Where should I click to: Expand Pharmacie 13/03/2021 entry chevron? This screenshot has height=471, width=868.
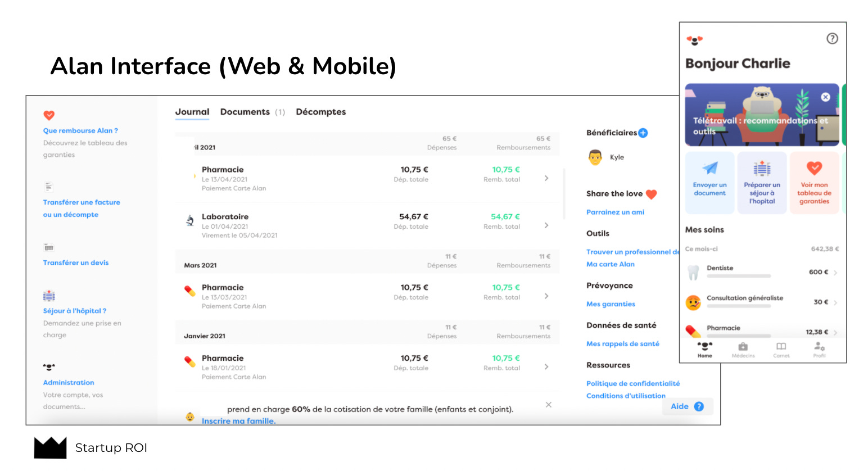coord(546,296)
